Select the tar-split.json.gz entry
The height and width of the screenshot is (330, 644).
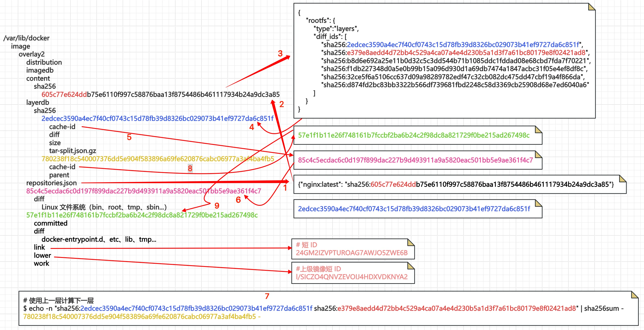[x=73, y=151]
